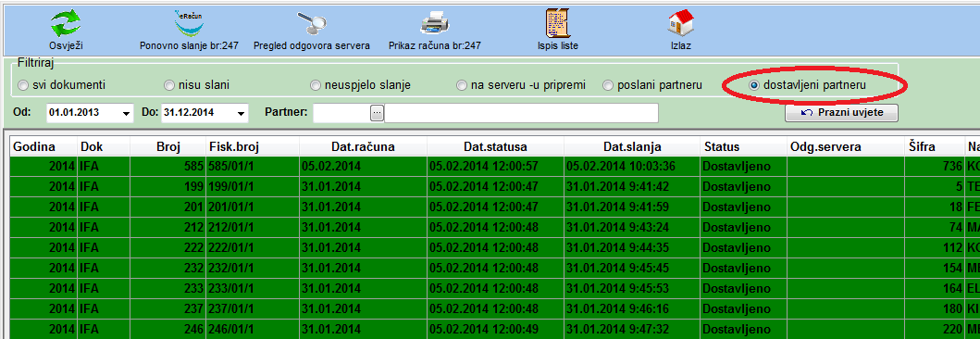Click send date 05.02.2014 10:03:36
This screenshot has width=980, height=339.
click(632, 167)
